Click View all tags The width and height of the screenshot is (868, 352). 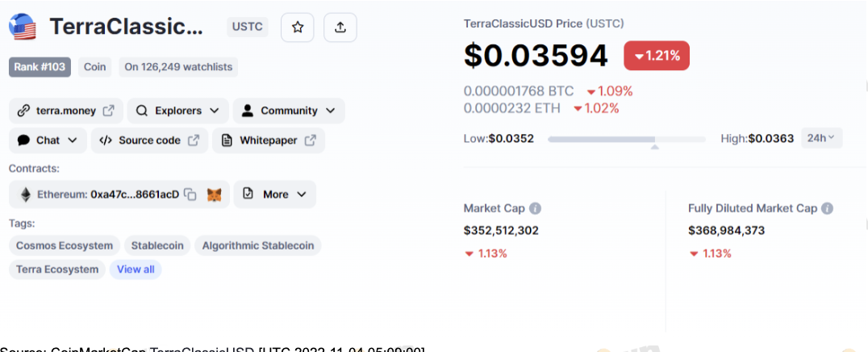(136, 270)
